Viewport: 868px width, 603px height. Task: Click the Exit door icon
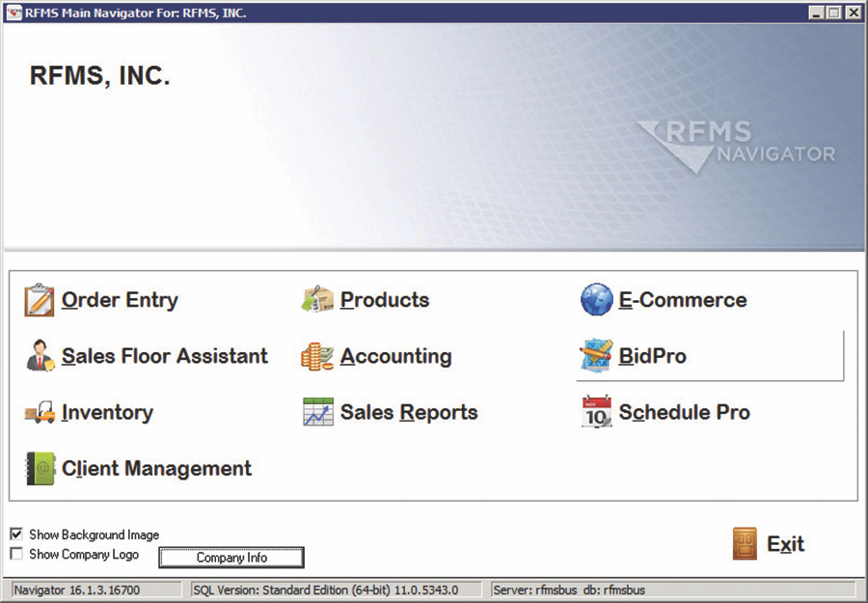745,544
